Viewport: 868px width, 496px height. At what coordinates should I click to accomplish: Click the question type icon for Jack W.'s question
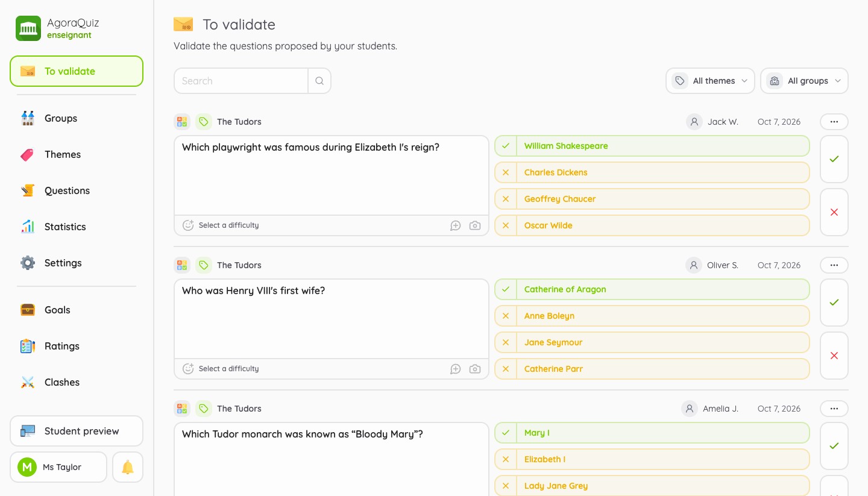tap(182, 122)
